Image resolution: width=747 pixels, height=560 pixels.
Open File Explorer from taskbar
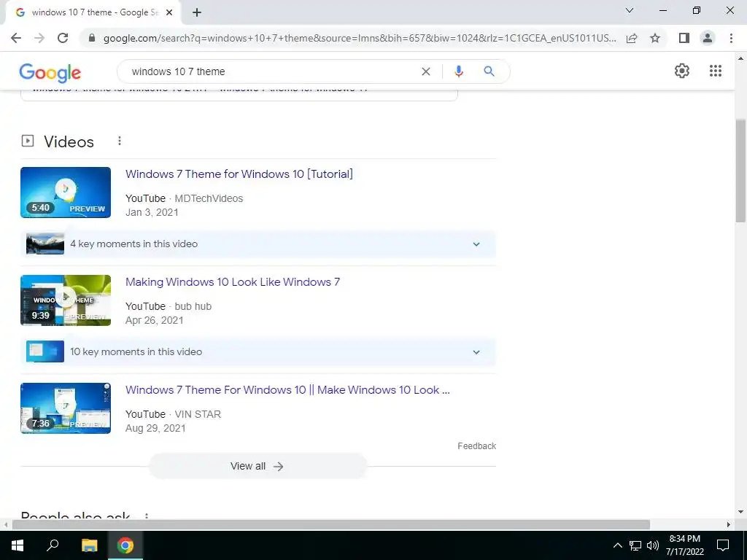(x=89, y=545)
